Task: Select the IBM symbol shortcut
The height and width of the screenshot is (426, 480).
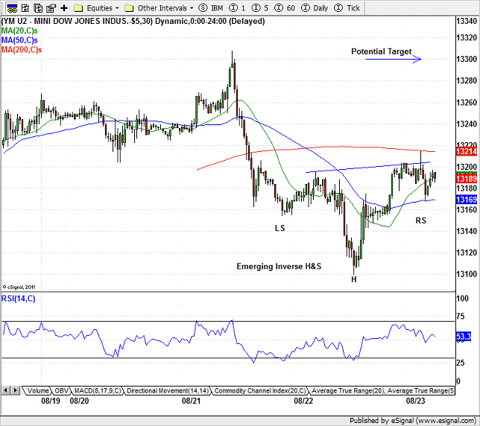Action: 210,8
